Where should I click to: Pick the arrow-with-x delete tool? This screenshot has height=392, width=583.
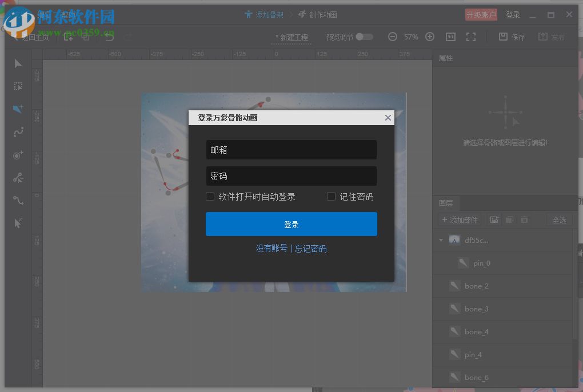(x=18, y=223)
